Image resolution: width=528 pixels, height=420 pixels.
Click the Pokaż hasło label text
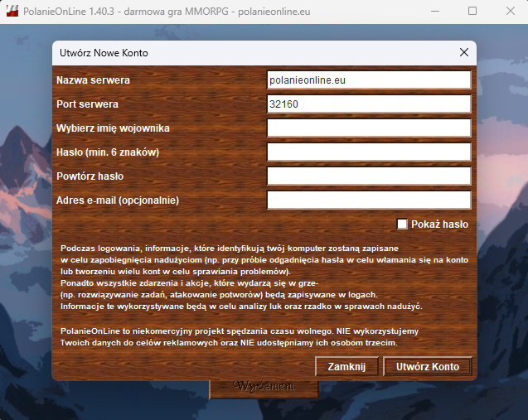[439, 224]
